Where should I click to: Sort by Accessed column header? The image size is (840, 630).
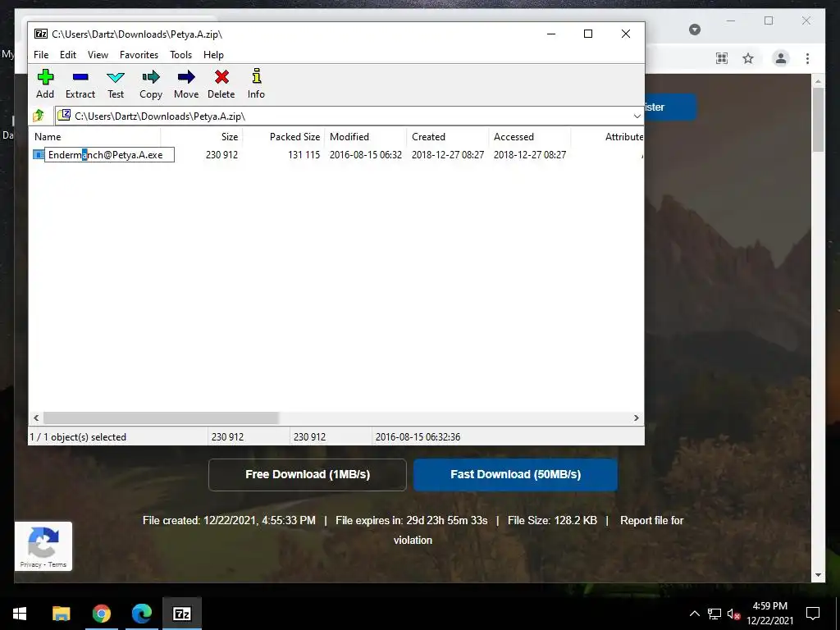pyautogui.click(x=530, y=137)
